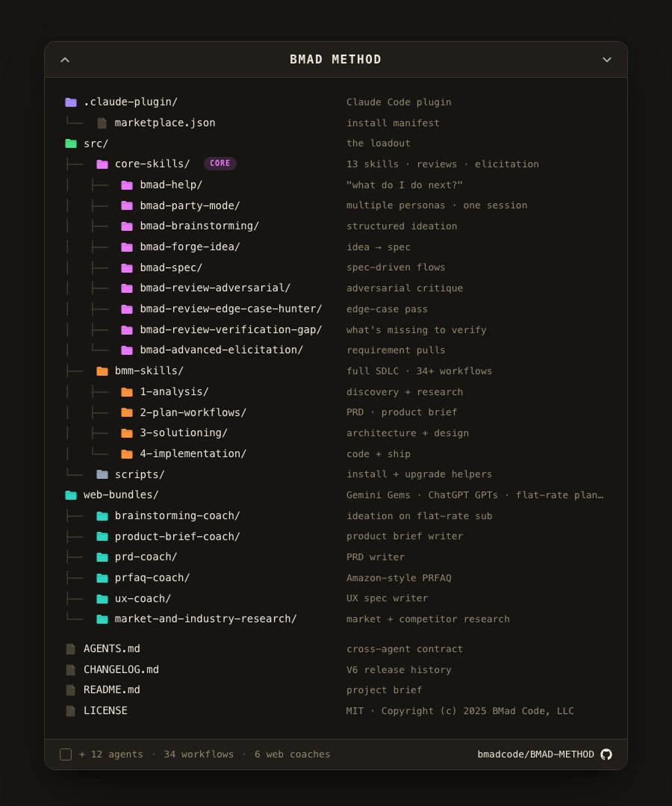Click the up chevron in BMAD METHOD header
This screenshot has height=806, width=672.
click(x=65, y=60)
